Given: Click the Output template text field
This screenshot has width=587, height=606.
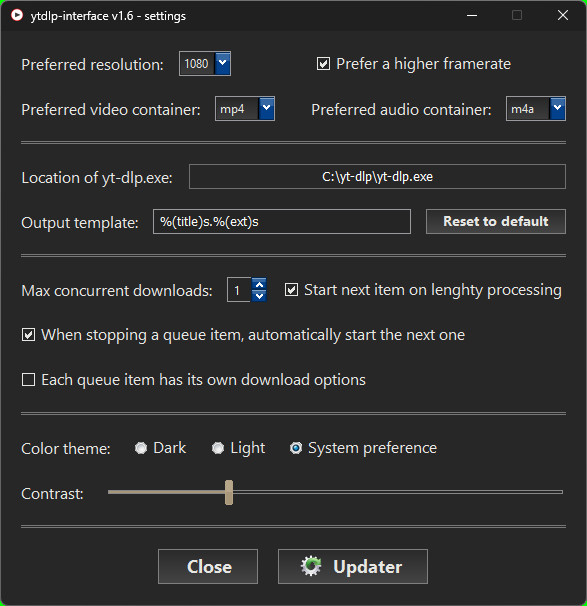Looking at the screenshot, I should click(282, 221).
